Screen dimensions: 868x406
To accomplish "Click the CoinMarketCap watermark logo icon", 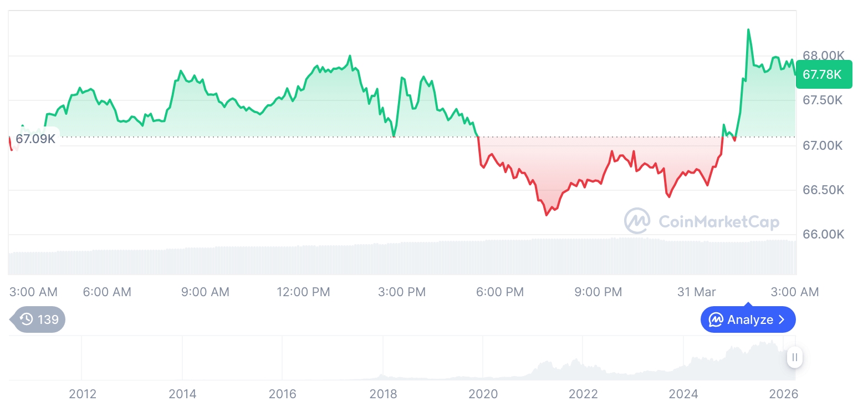I will click(x=637, y=221).
